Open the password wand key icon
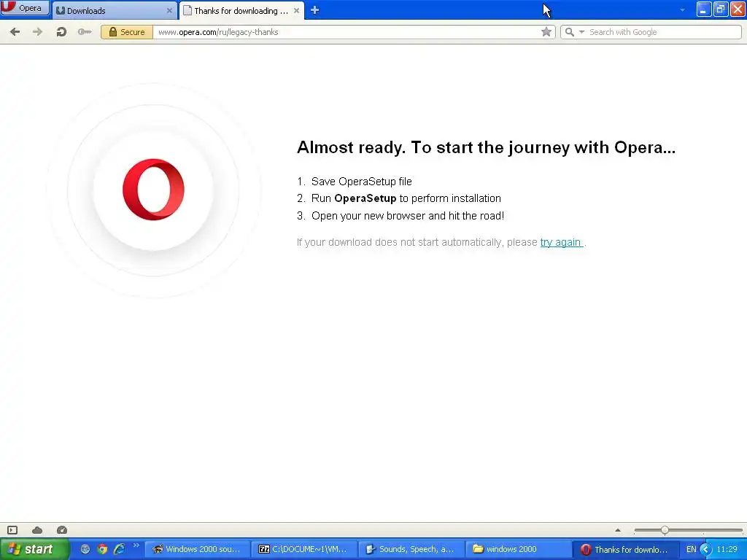 [x=85, y=32]
